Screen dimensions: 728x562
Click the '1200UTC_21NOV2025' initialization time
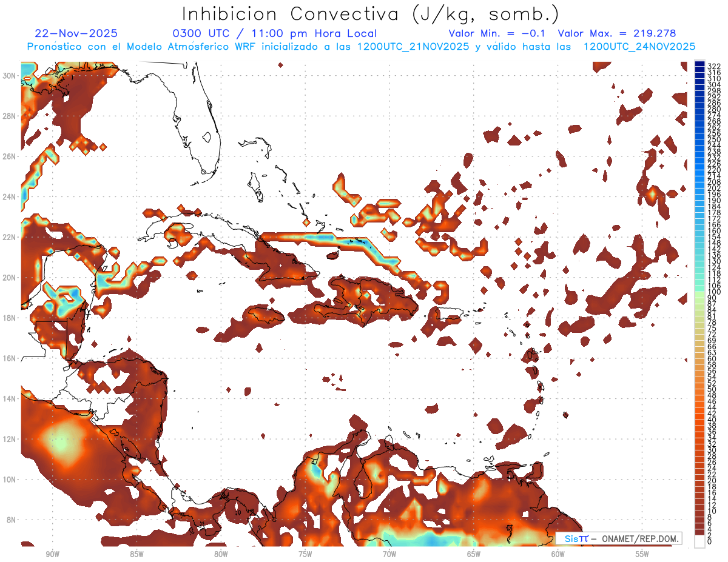[x=414, y=47]
